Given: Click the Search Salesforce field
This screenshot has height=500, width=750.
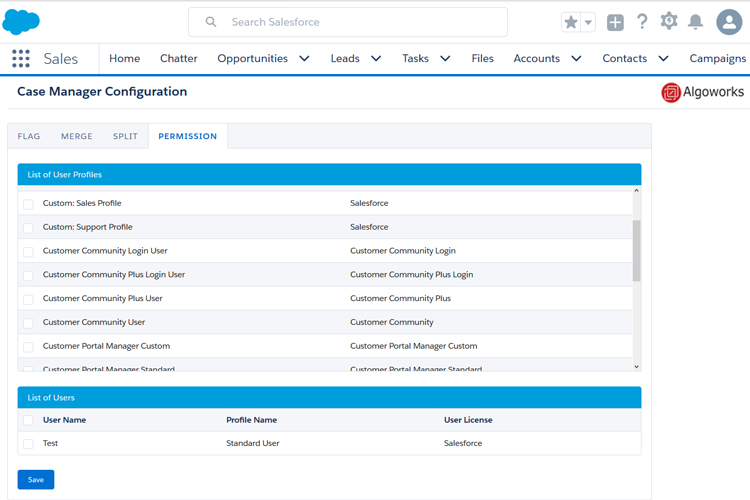Looking at the screenshot, I should 348,22.
